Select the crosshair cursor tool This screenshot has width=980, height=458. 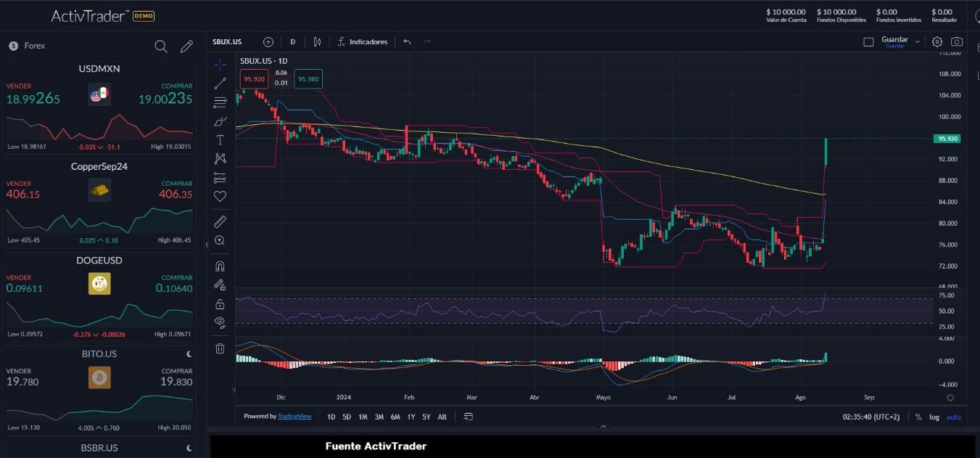(221, 65)
